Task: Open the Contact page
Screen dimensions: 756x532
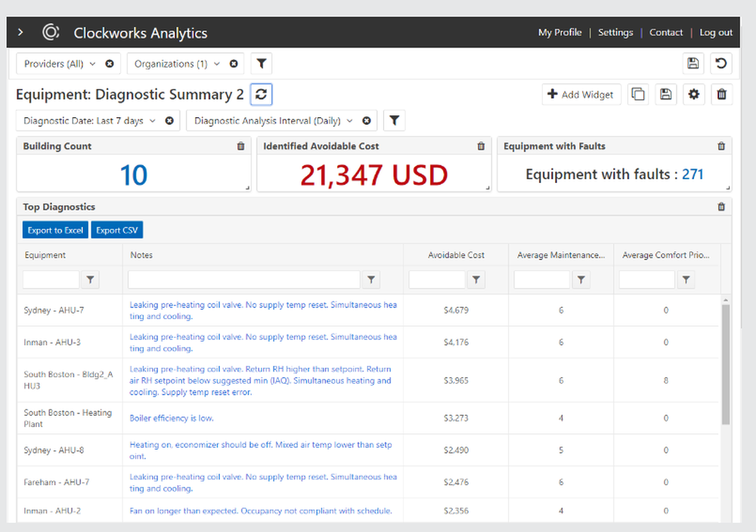Action: pos(666,32)
